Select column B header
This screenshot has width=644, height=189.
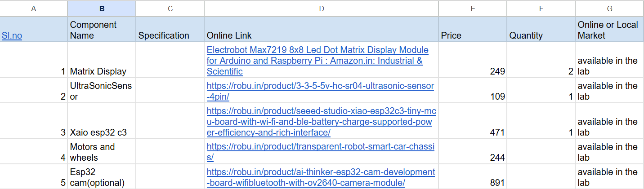102,9
